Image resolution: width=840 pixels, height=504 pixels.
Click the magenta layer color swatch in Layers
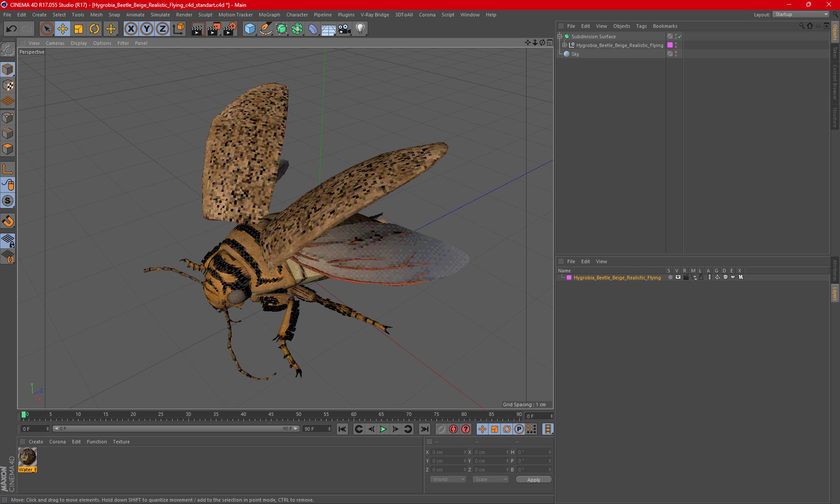569,277
